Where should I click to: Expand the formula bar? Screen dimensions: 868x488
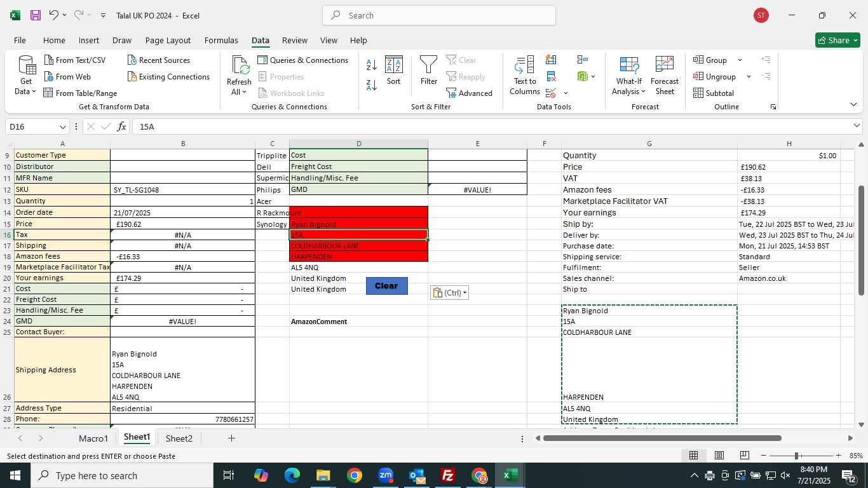click(857, 126)
